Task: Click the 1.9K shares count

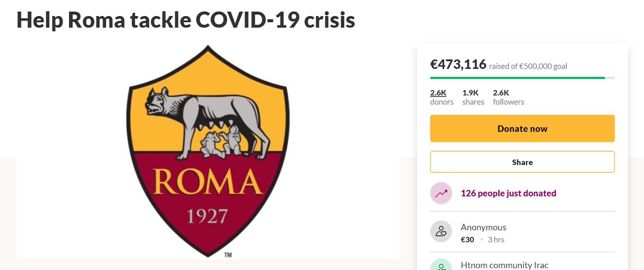Action: point(473,97)
